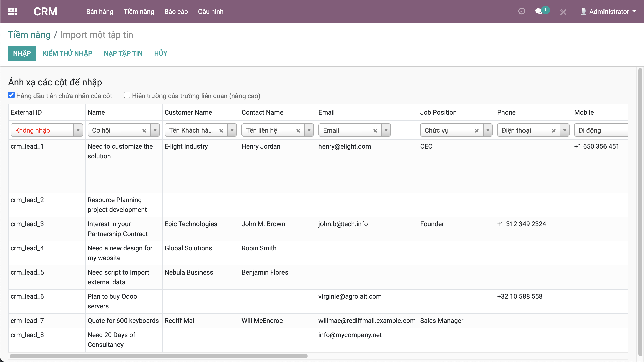Clear the Điện thoại field mapping
Viewport: 644px width, 362px height.
[554, 131]
